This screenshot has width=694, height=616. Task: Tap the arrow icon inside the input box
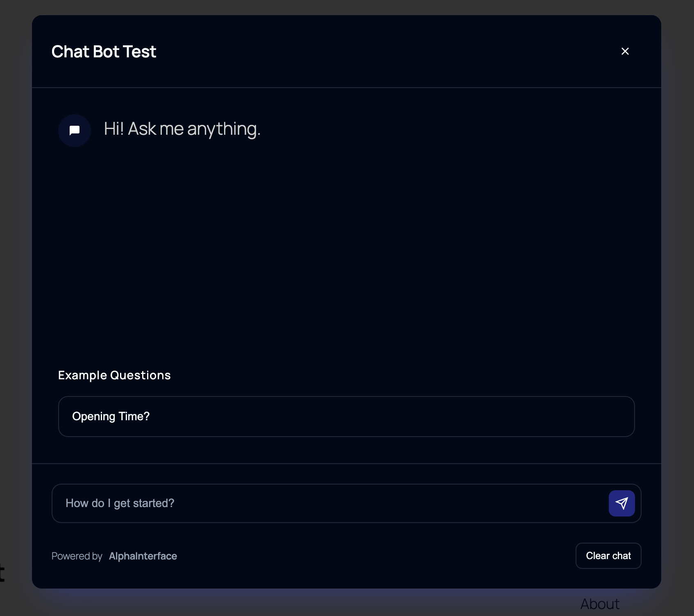621,503
